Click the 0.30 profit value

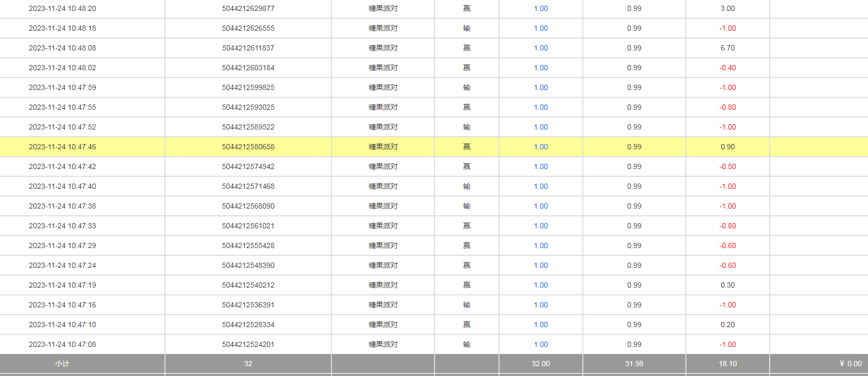(x=727, y=285)
